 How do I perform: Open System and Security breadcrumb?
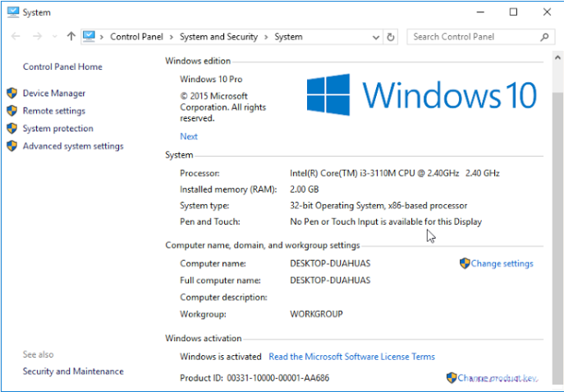pos(218,37)
